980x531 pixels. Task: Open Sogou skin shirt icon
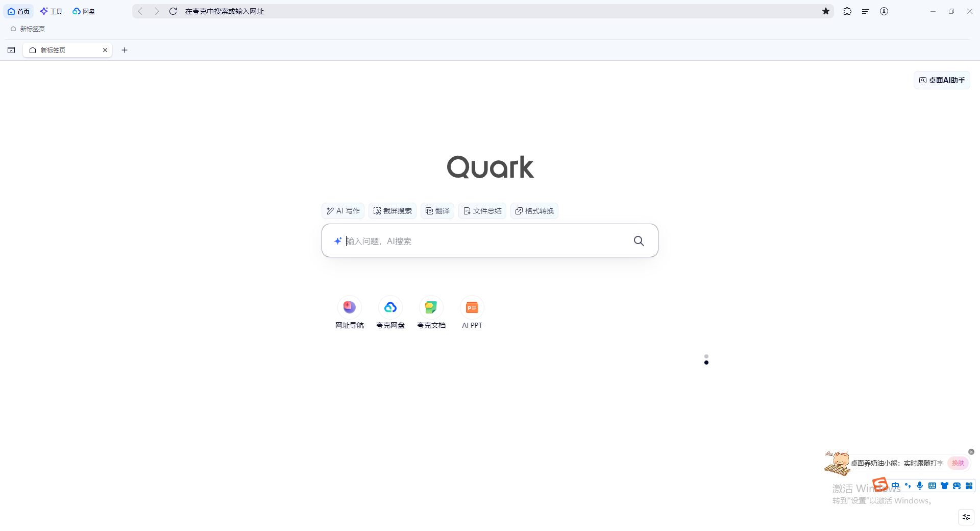[944, 486]
